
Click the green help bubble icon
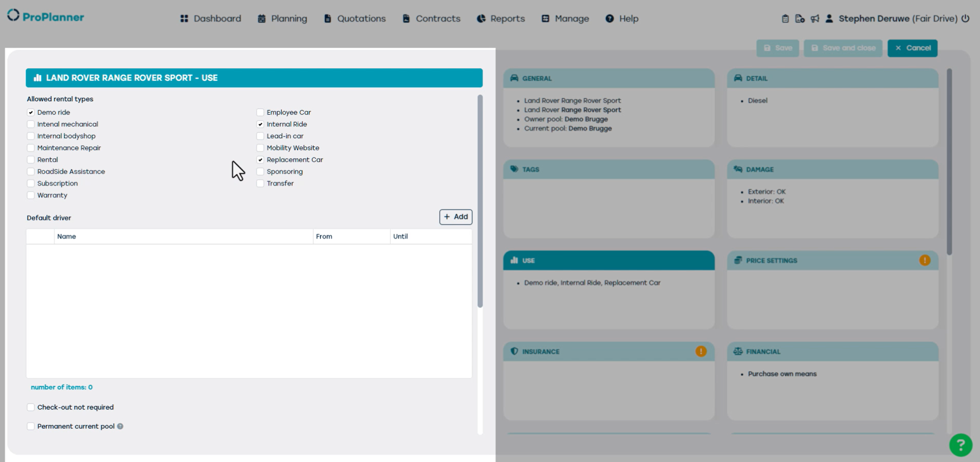[960, 445]
